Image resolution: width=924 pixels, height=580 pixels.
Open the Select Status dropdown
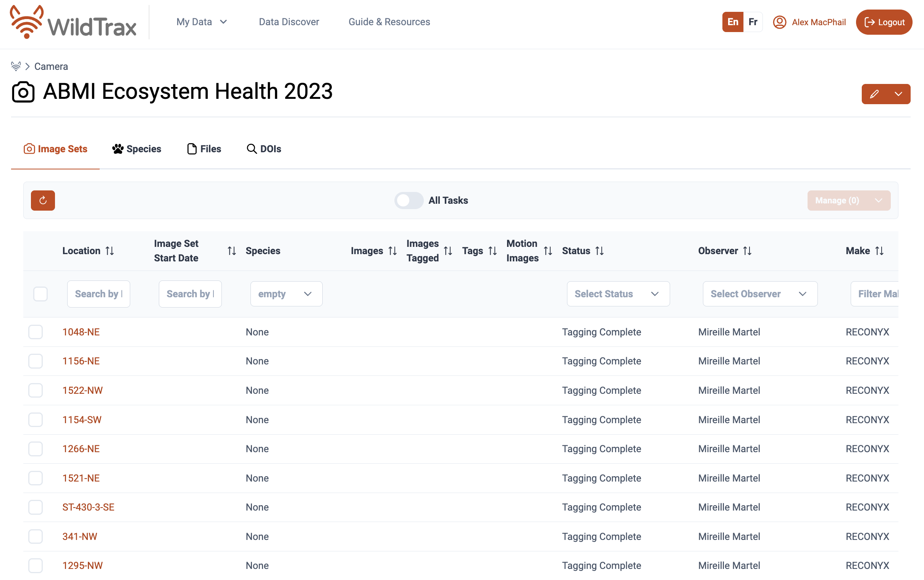click(618, 294)
